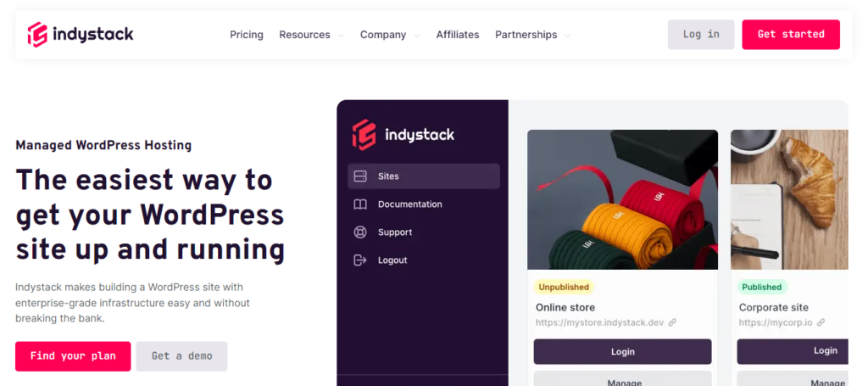868x386 pixels.
Task: Click the Unpublished status badge
Action: click(564, 287)
